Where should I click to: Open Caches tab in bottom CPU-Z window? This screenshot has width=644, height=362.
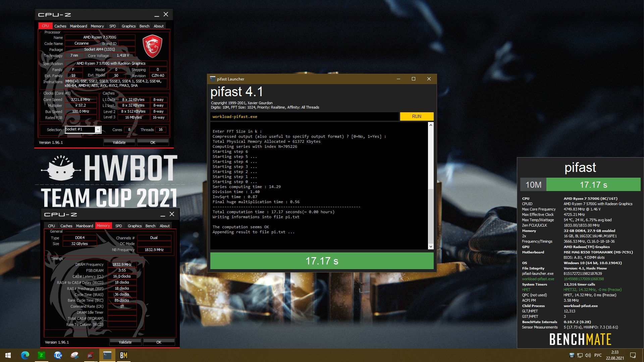click(66, 226)
